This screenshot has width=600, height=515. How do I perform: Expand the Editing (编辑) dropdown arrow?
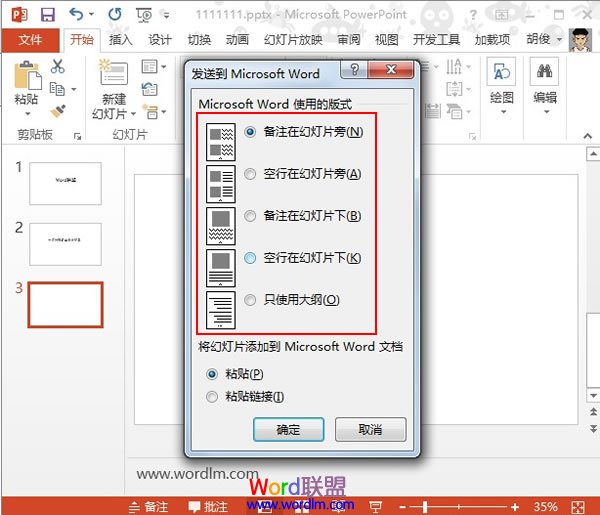point(546,112)
